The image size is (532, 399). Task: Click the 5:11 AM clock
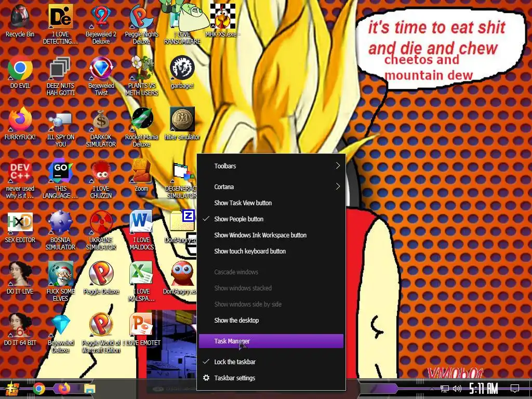[484, 389]
